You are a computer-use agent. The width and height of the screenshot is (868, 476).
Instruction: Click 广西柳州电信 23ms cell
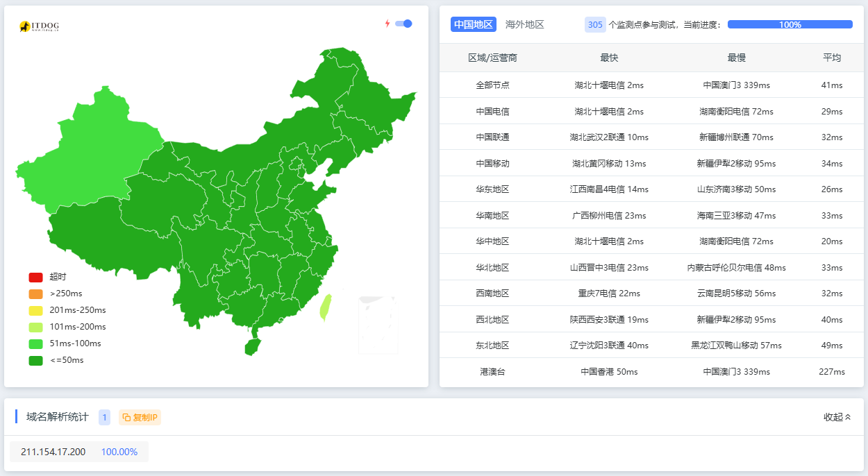coord(609,215)
